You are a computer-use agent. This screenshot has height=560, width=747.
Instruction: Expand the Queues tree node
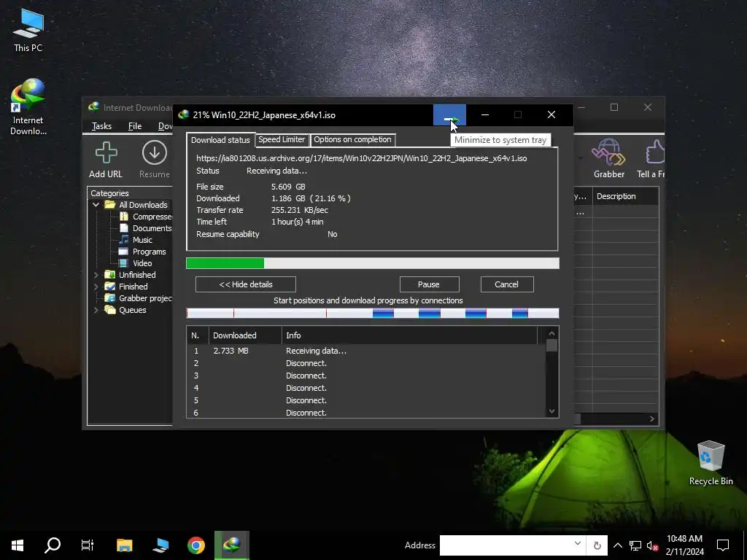96,310
